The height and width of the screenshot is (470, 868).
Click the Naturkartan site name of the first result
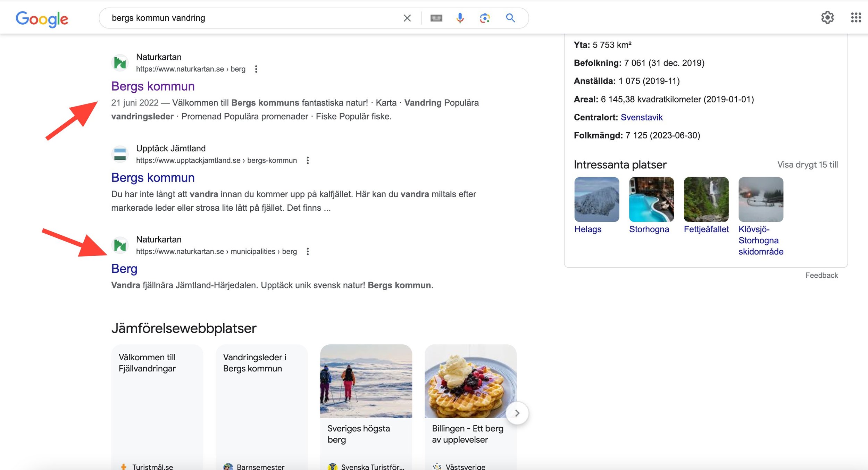(x=159, y=57)
